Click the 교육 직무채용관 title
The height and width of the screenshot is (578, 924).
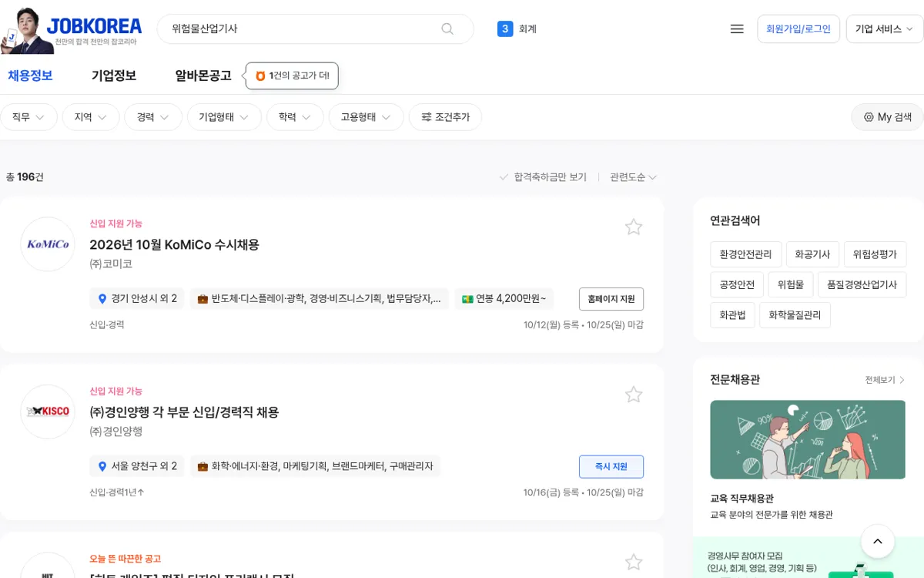click(742, 499)
